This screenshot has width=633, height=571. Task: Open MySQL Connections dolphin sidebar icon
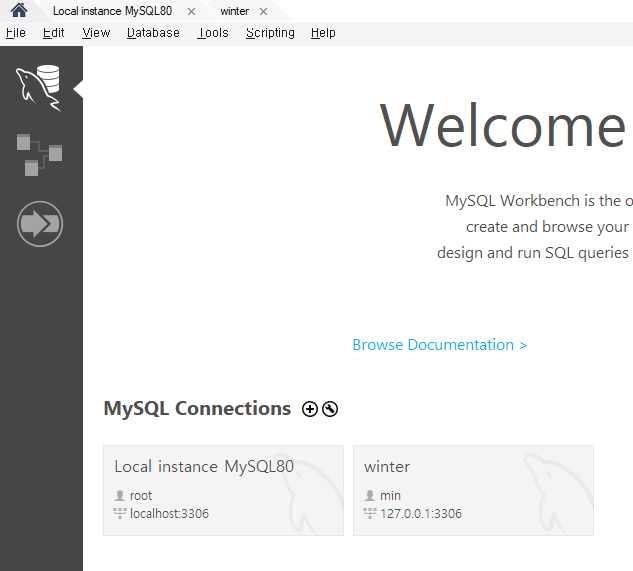(x=39, y=88)
